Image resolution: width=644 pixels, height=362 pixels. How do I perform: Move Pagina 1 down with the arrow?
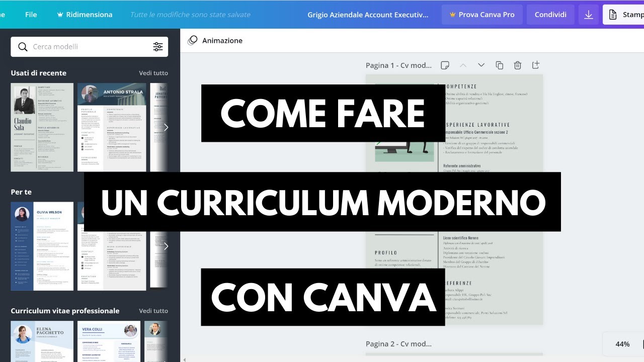coord(481,65)
